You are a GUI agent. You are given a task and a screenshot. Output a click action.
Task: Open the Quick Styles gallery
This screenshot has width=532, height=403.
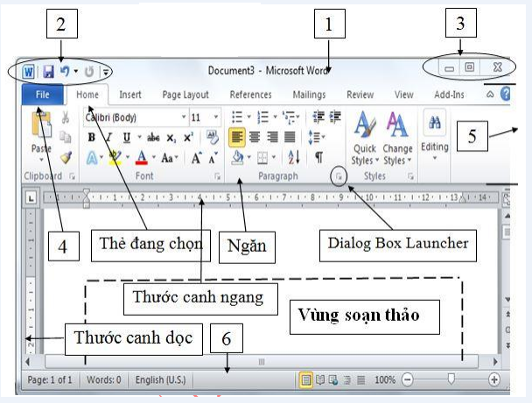[x=364, y=139]
